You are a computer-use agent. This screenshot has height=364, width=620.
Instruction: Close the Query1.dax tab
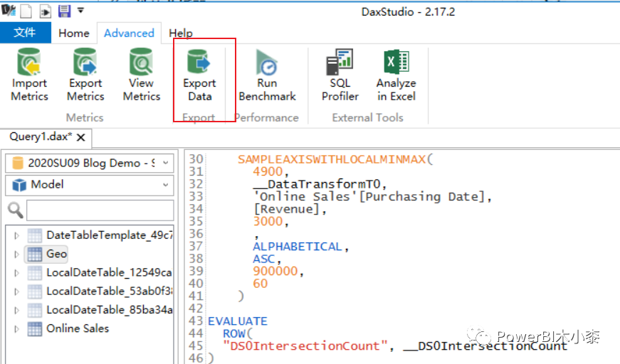tap(80, 137)
